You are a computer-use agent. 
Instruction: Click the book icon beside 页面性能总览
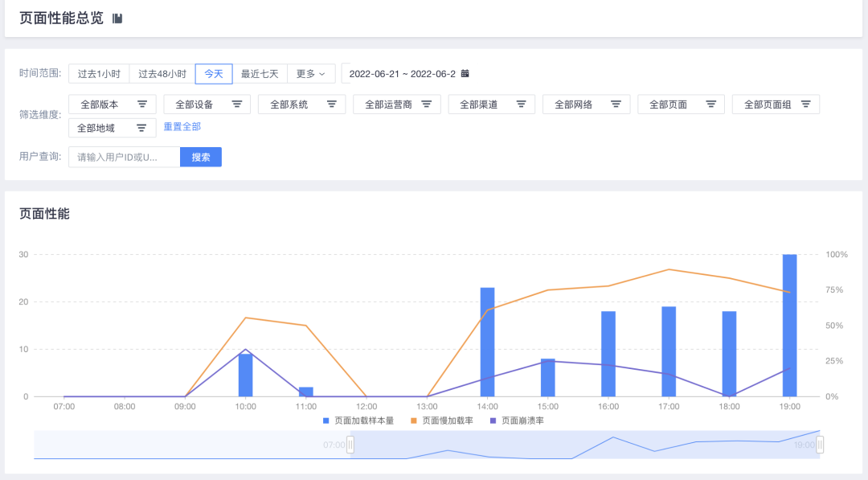click(117, 18)
